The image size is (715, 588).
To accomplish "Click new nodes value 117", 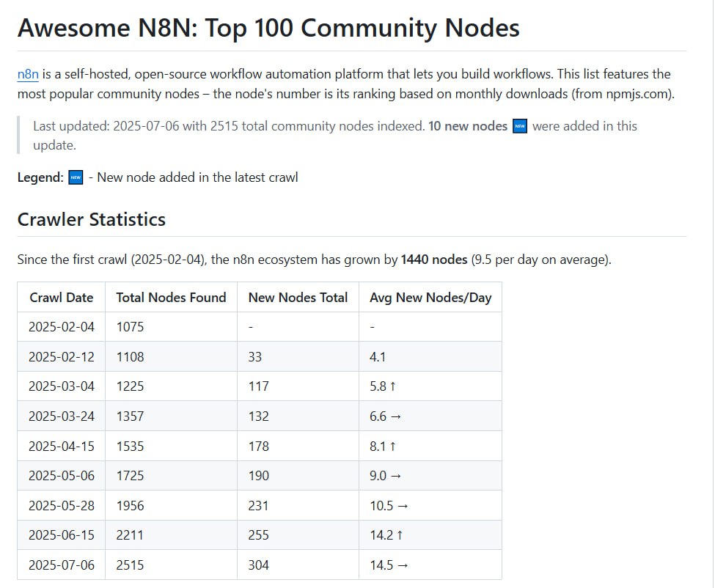I will tap(259, 386).
